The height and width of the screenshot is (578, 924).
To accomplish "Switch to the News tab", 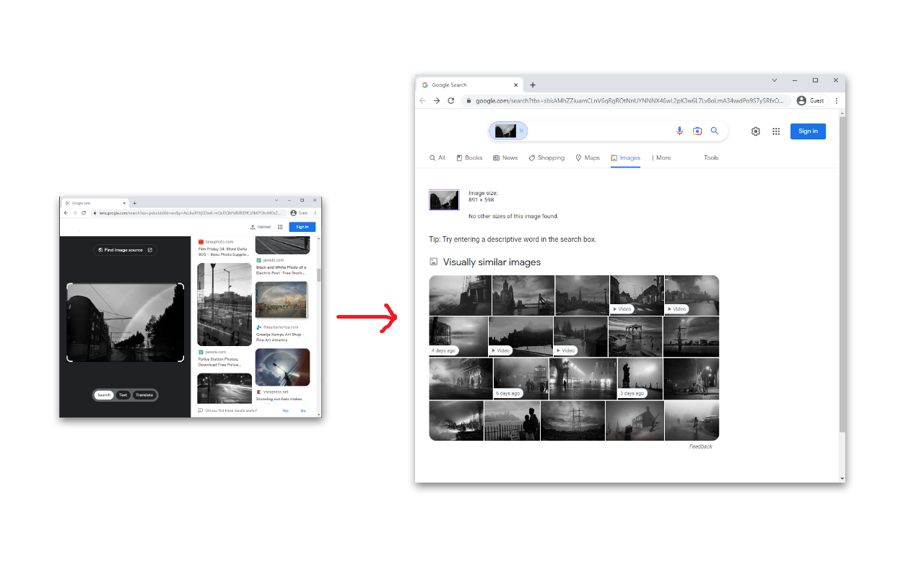I will (x=505, y=158).
